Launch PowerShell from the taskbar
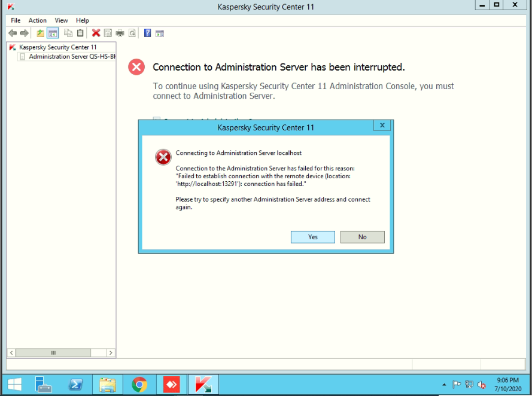532x396 pixels. tap(75, 385)
